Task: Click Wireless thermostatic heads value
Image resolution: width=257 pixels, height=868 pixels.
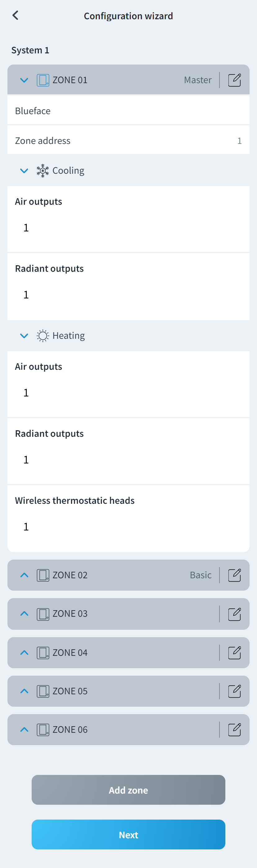Action: tap(26, 527)
